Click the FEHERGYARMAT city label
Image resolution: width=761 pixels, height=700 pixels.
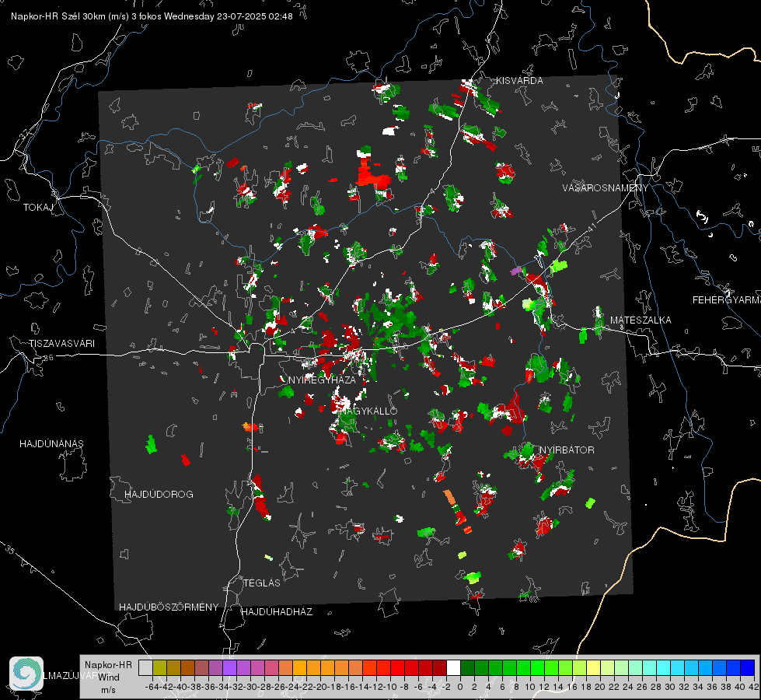(726, 300)
